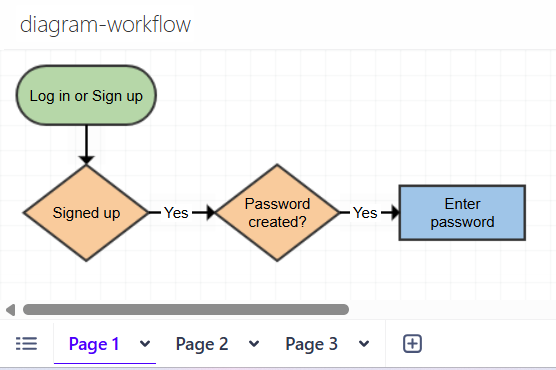The width and height of the screenshot is (556, 370).
Task: Select the Yes label before Enter password
Action: coord(365,213)
